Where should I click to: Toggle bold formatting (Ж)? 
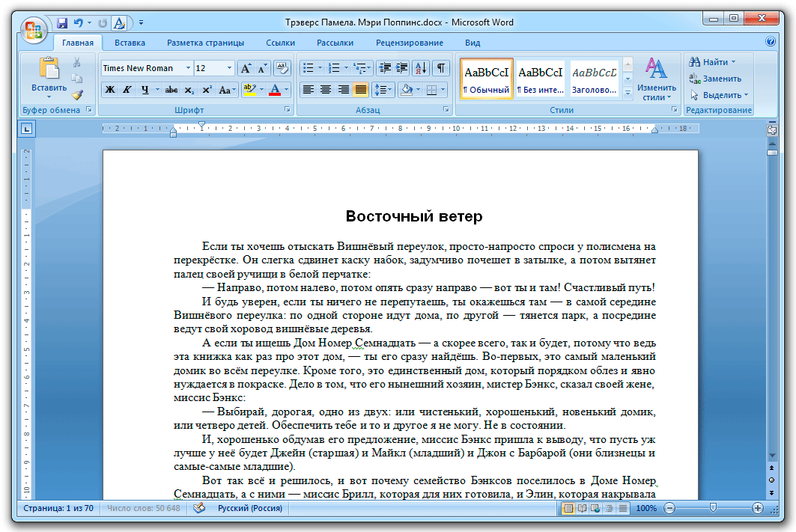[x=109, y=91]
